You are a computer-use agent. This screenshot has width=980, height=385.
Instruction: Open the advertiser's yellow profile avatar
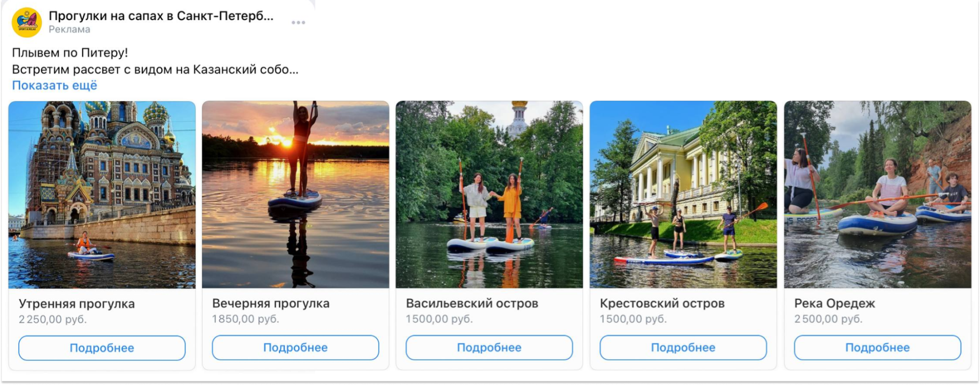coord(27,23)
